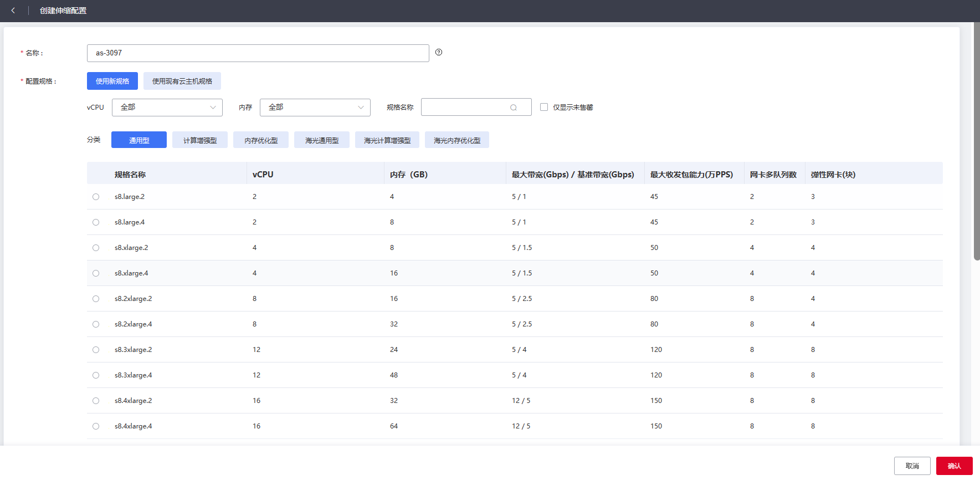Pick the s8.2xlarge.4 specification radio

[x=96, y=324]
